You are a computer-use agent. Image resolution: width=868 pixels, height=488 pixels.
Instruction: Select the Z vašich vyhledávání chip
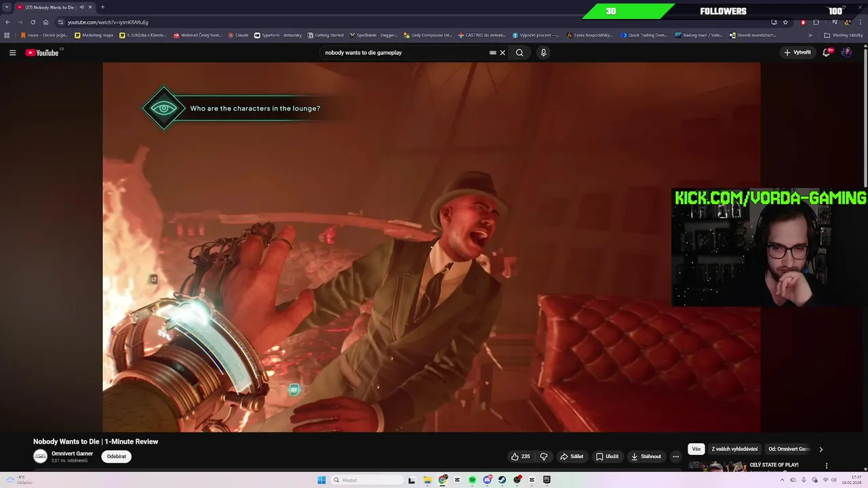[734, 449]
